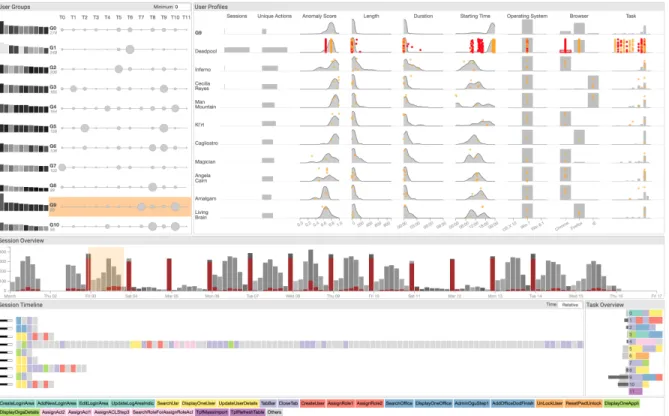Click Task column header in User Profiles
This screenshot has width=669, height=416.
coord(631,16)
